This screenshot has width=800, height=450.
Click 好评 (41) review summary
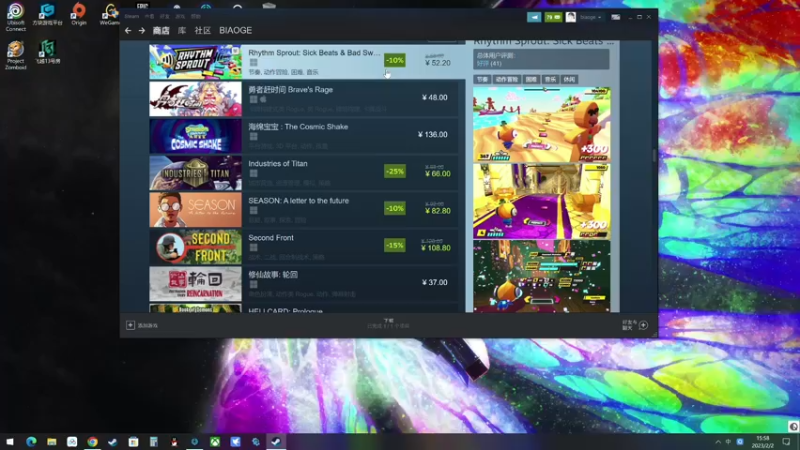[489, 64]
